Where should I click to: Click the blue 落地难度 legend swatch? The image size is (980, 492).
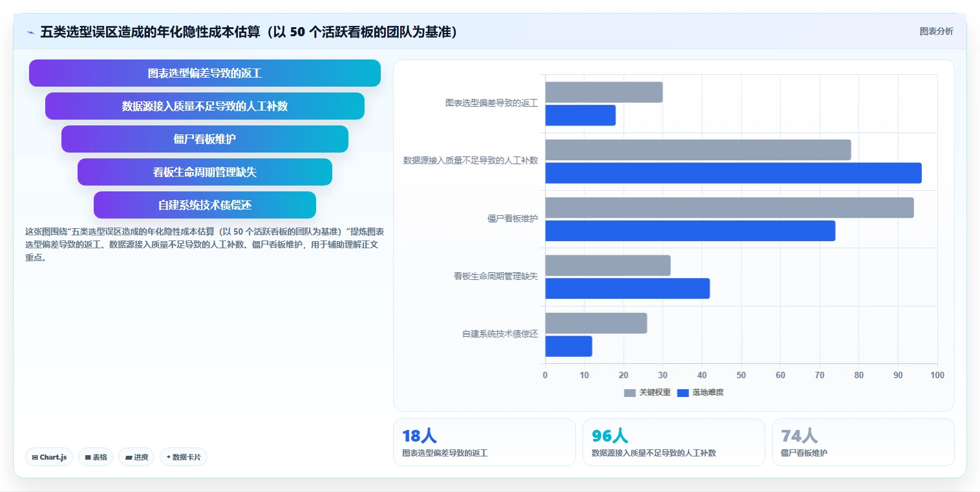click(683, 392)
